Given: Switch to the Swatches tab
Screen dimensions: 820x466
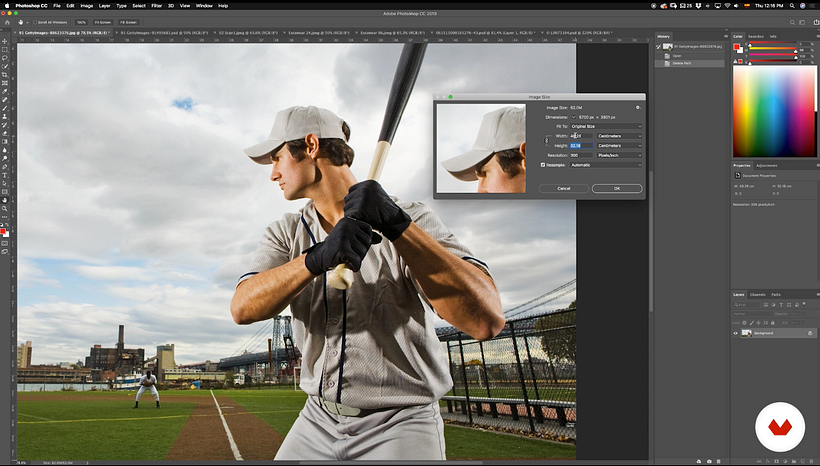Looking at the screenshot, I should (x=755, y=37).
